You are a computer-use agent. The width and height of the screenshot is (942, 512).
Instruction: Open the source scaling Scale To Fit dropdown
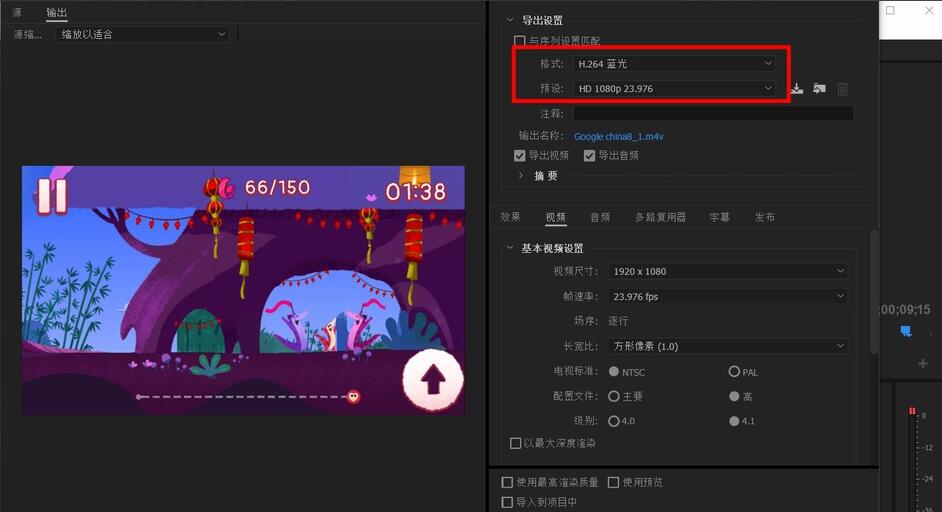click(x=142, y=34)
